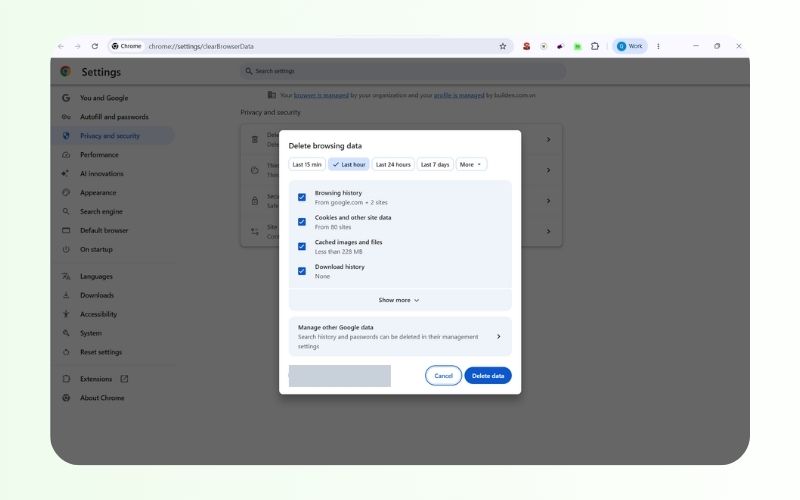Screen dimensions: 800x500
Task: Click the browser is managed link
Action: (x=321, y=95)
